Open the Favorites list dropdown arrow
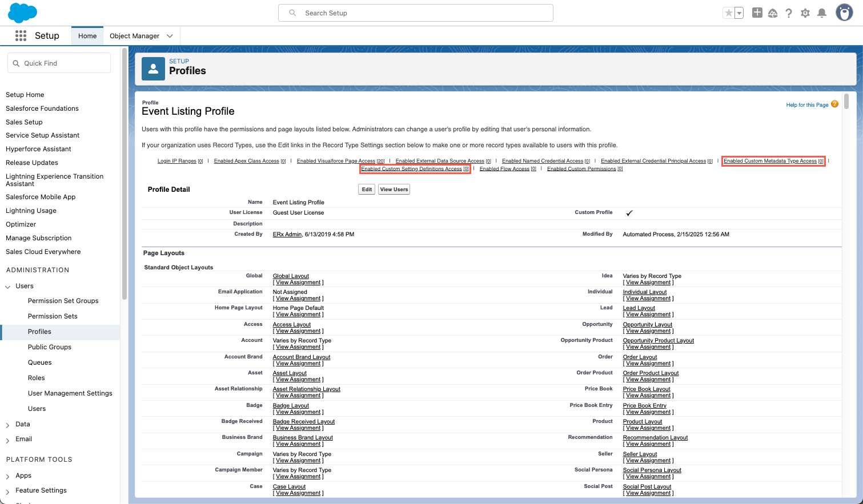Screen dimensions: 863x504 [739, 13]
